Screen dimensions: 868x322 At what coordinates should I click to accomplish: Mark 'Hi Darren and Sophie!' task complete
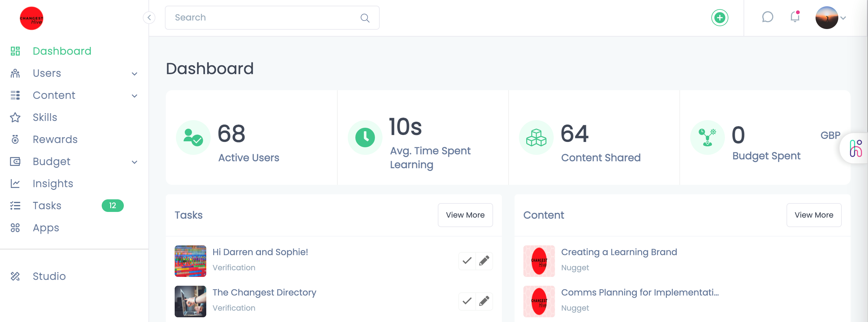coord(466,261)
